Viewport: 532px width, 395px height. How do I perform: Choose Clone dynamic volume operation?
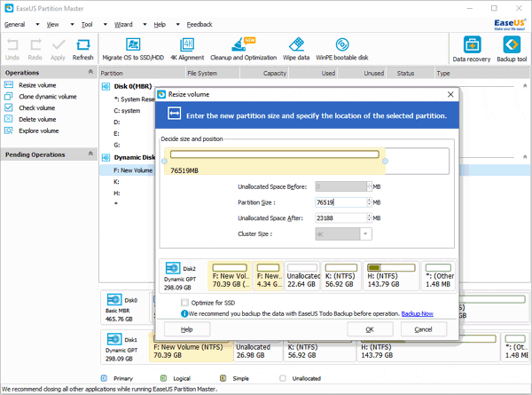pyautogui.click(x=48, y=97)
